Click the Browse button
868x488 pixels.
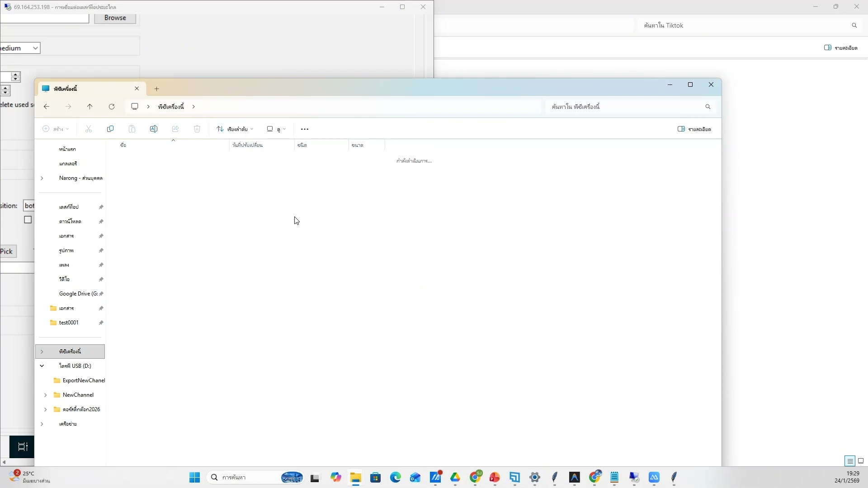pyautogui.click(x=115, y=18)
